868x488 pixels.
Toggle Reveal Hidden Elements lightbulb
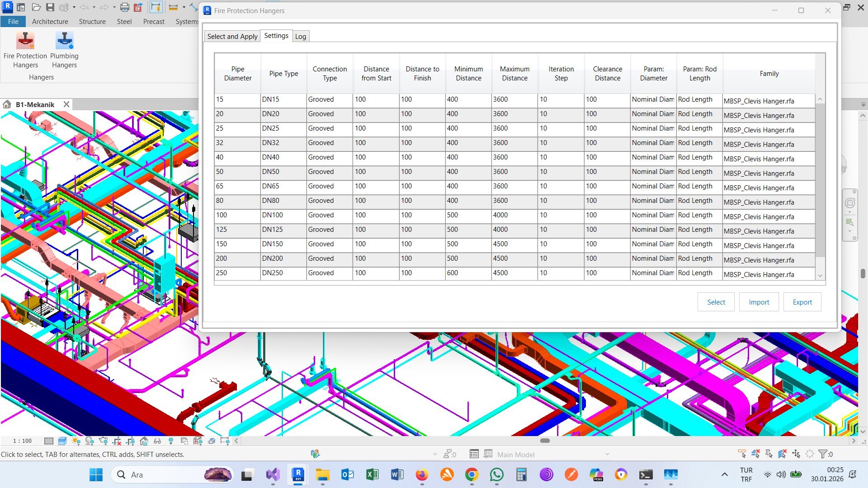coord(171,441)
